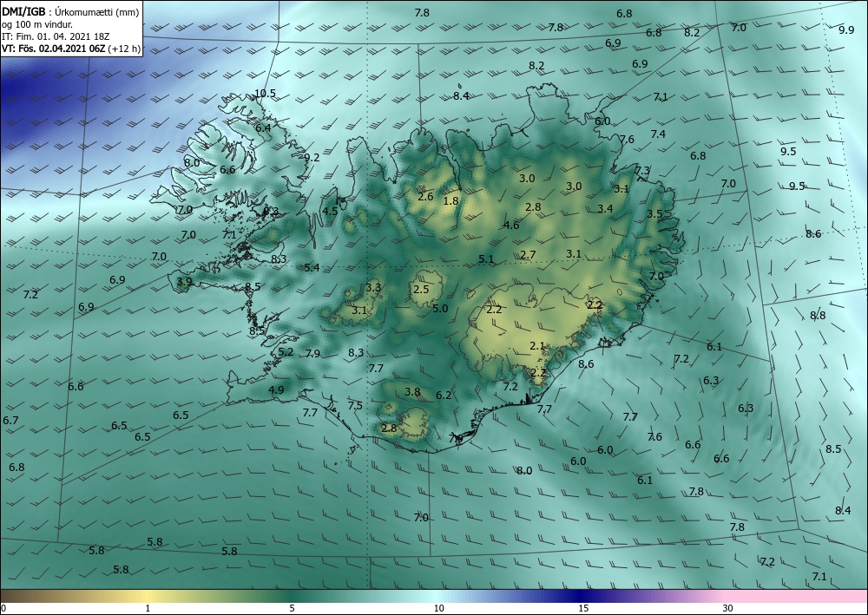Select the value "5.1" in central Iceland
The height and width of the screenshot is (615, 868).
486,258
